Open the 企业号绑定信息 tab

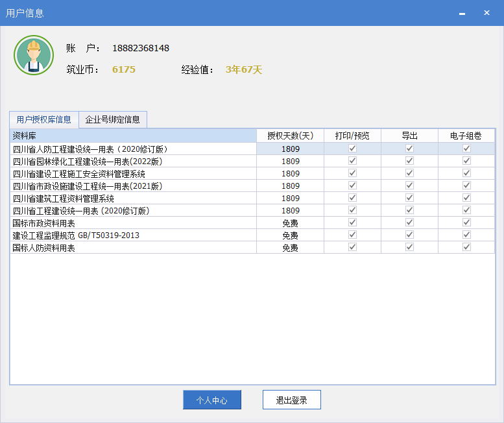point(113,119)
